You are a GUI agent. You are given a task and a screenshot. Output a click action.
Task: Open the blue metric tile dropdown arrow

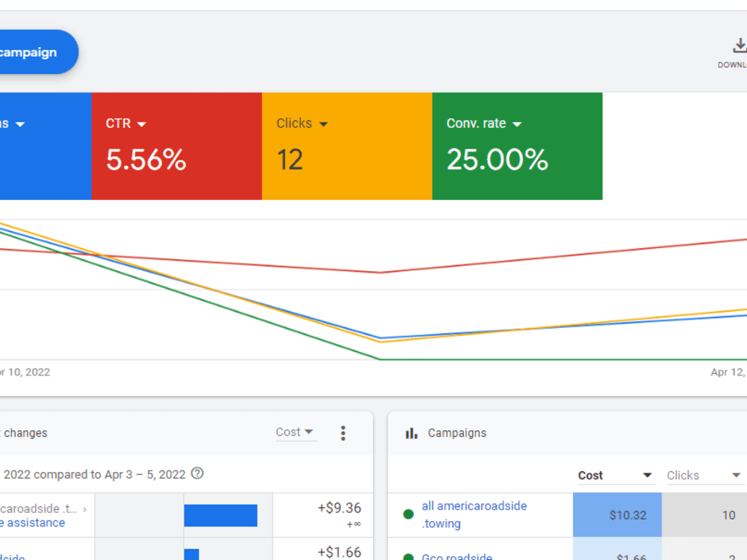20,124
